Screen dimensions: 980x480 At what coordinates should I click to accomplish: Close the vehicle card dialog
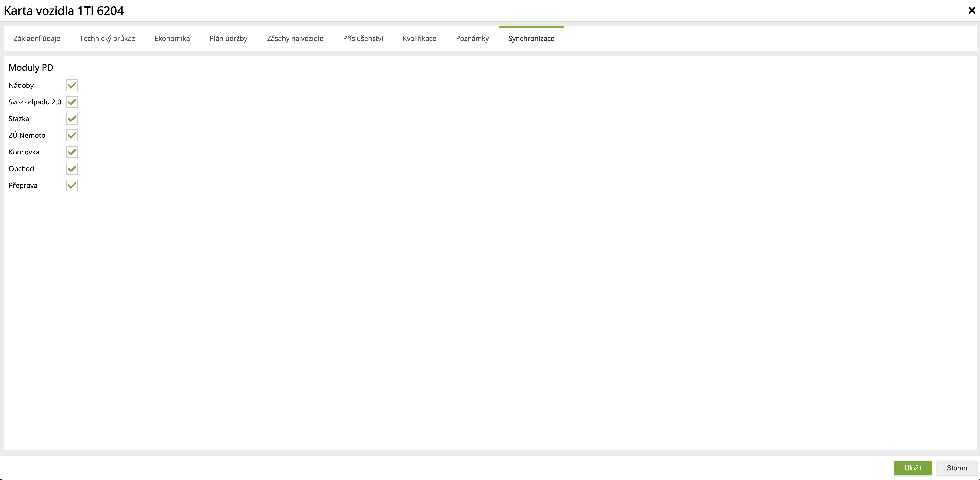coord(972,11)
